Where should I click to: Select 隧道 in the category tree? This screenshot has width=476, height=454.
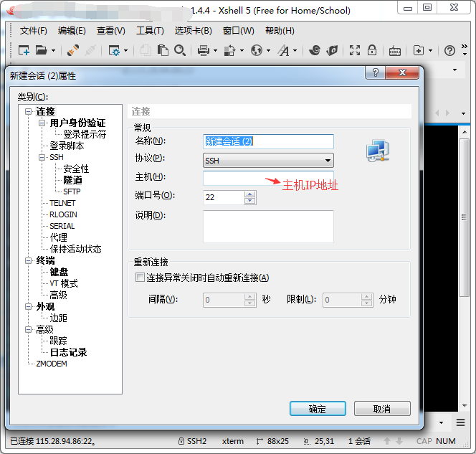(x=72, y=180)
